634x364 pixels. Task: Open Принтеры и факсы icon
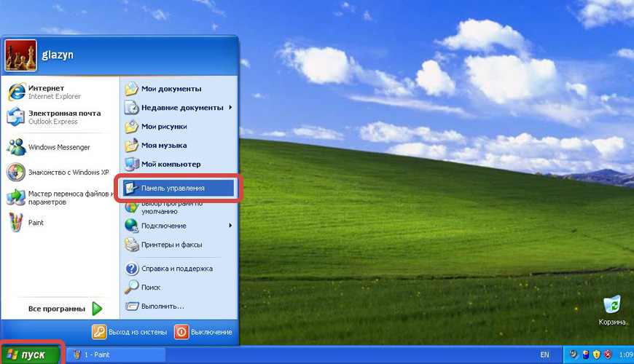131,245
